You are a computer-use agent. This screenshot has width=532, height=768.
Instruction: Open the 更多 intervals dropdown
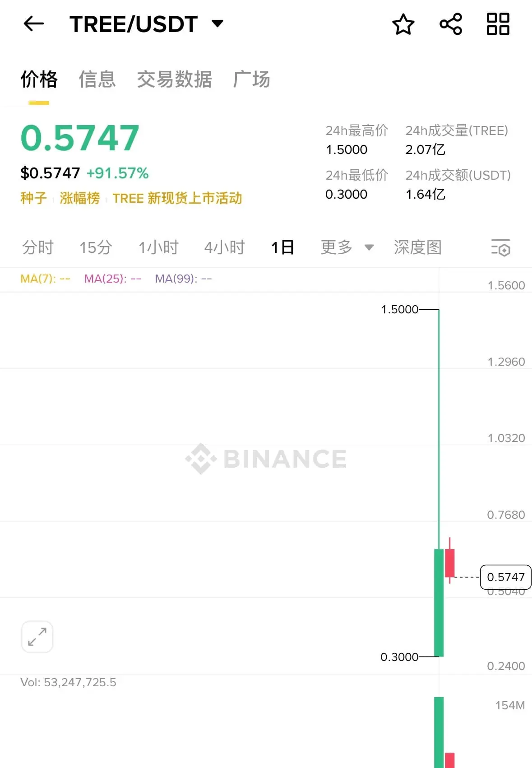click(x=347, y=247)
